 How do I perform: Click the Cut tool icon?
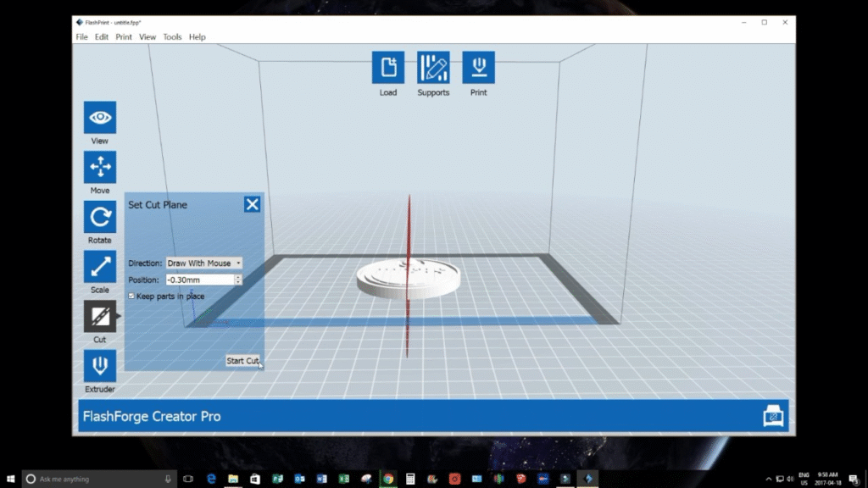coord(99,316)
